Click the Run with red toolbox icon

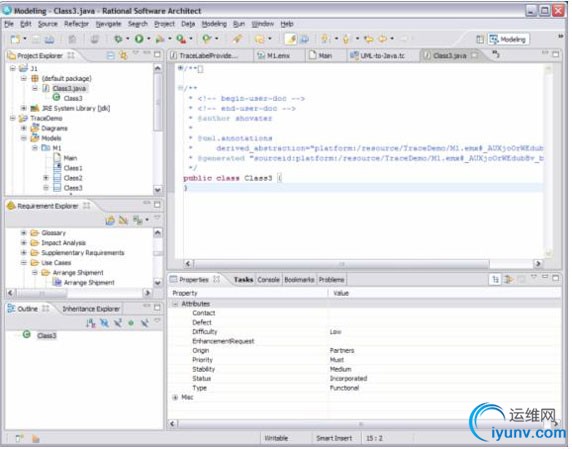pos(181,39)
